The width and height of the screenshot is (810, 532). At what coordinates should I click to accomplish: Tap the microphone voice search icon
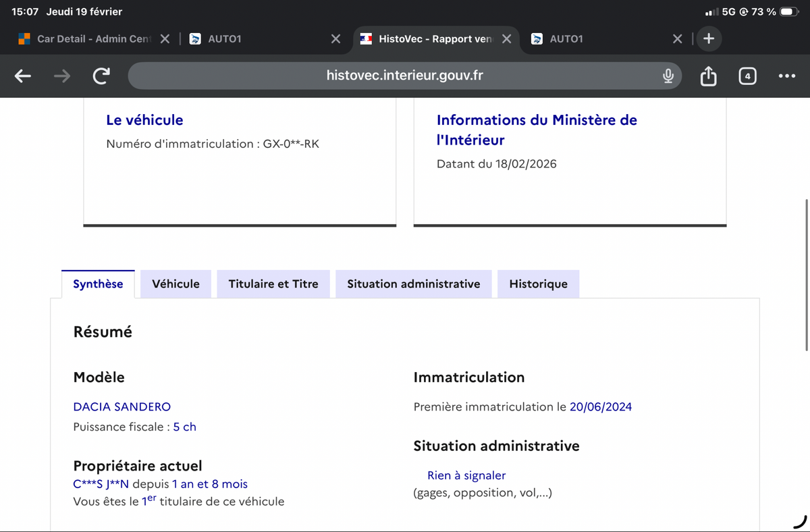tap(668, 76)
